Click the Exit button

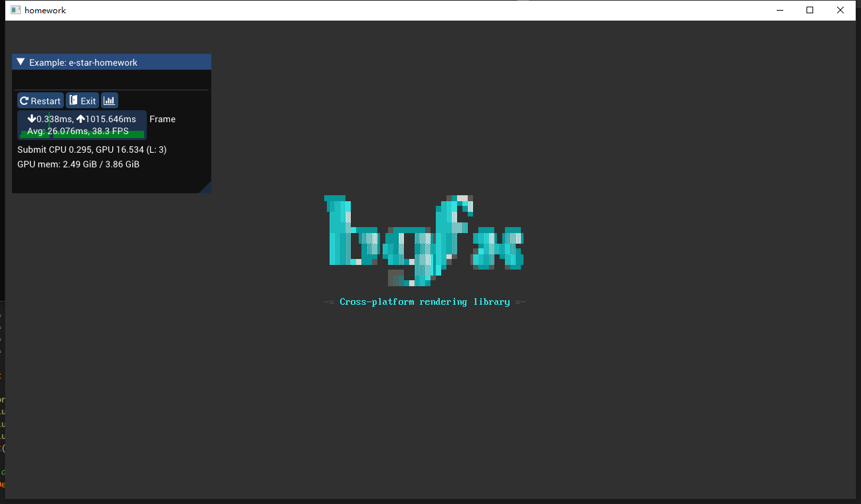[x=82, y=101]
